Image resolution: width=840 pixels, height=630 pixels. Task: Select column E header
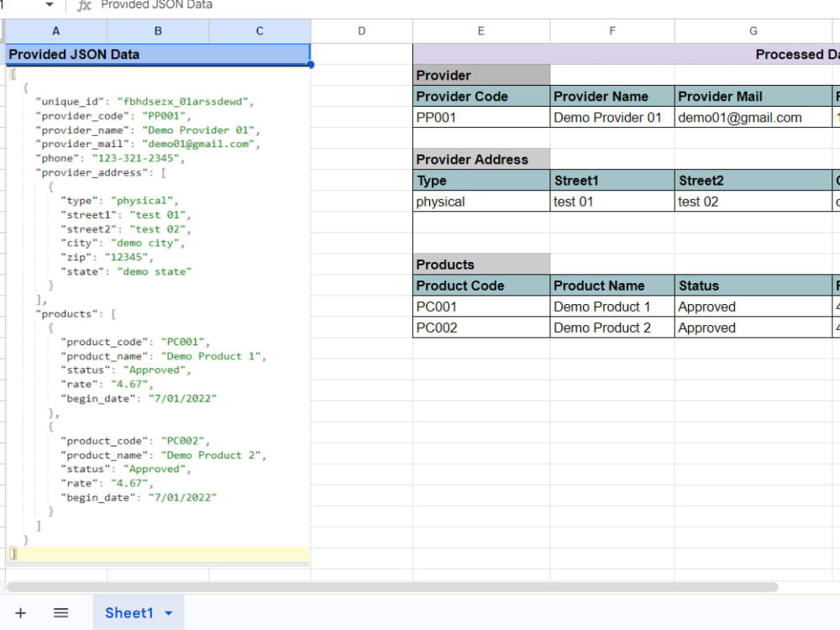click(x=481, y=31)
